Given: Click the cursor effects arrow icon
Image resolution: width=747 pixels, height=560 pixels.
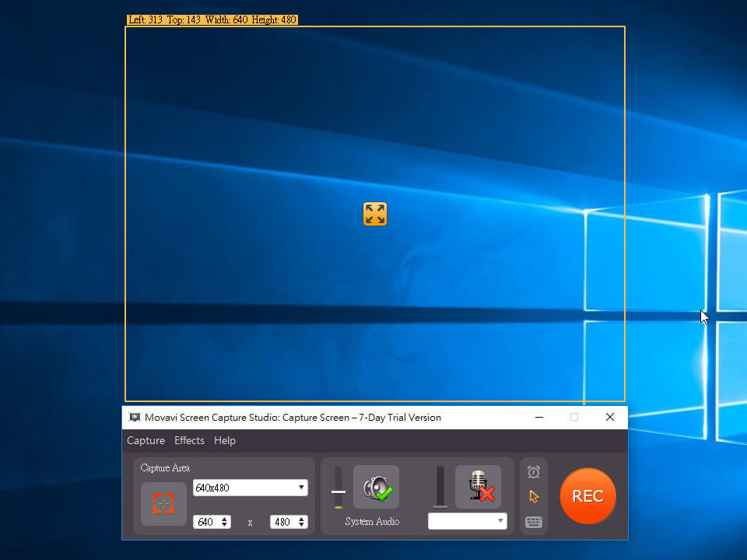Looking at the screenshot, I should [x=533, y=496].
